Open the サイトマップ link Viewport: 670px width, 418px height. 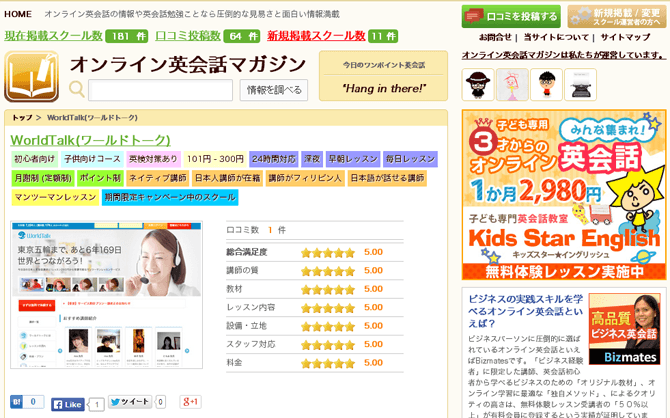pyautogui.click(x=625, y=37)
